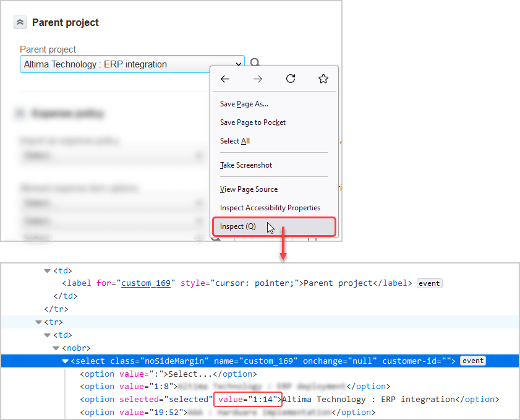
Task: Click name="custom_169" attribute in select
Action: [x=256, y=361]
